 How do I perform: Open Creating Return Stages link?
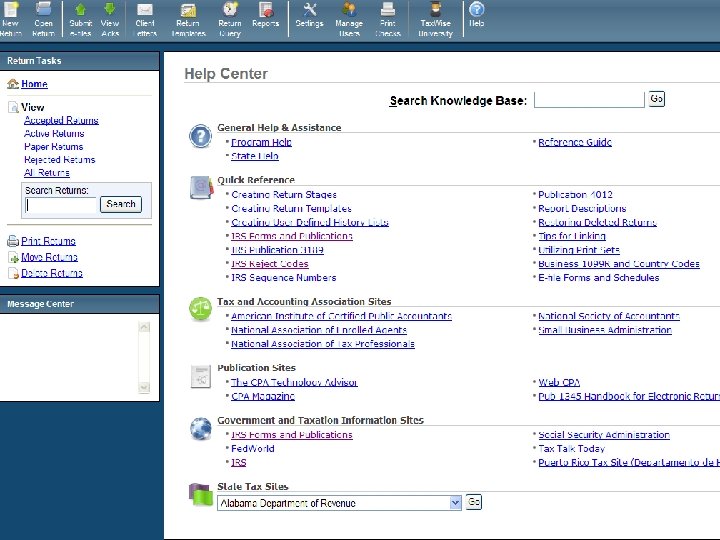[284, 195]
